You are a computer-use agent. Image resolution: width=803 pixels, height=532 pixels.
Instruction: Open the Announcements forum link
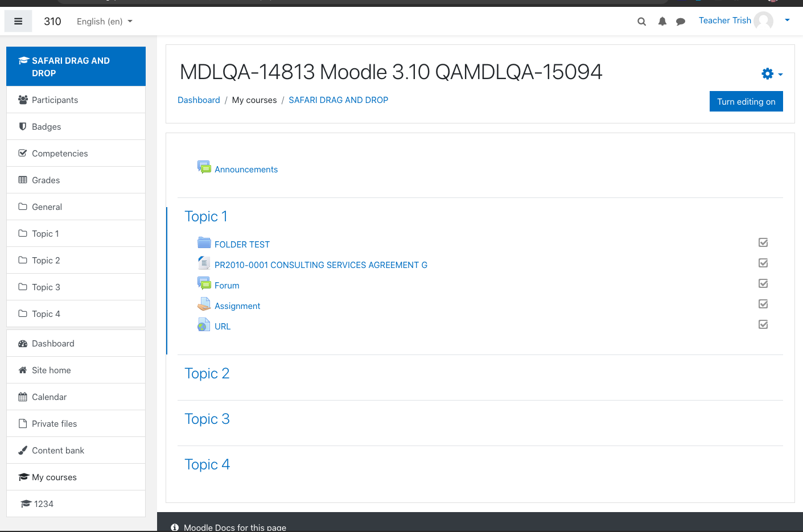tap(246, 170)
